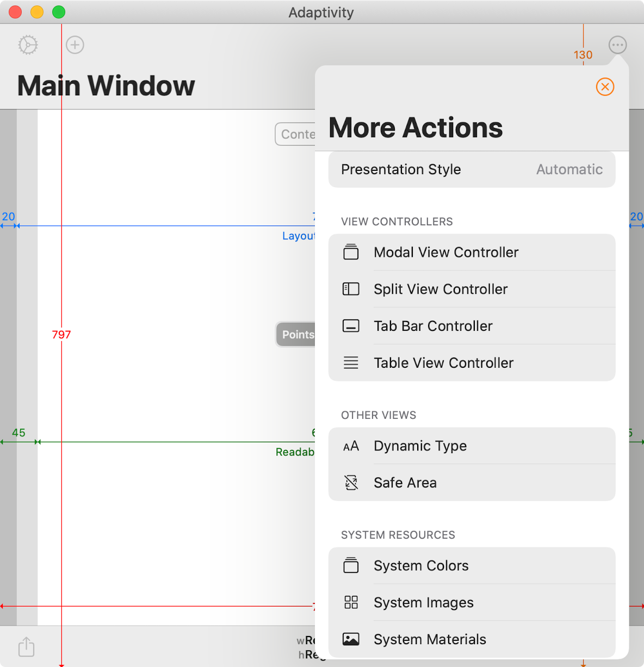The height and width of the screenshot is (667, 644).
Task: Click the Points segmented button
Action: [295, 335]
